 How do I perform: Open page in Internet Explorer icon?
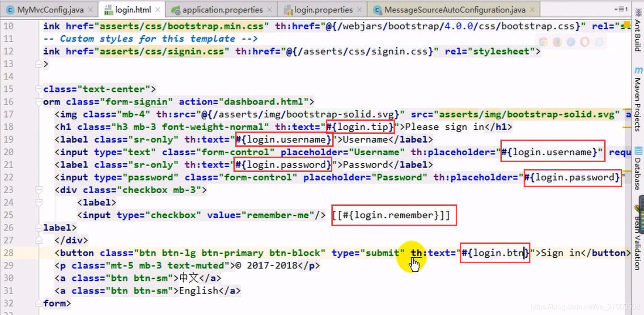coord(599,42)
